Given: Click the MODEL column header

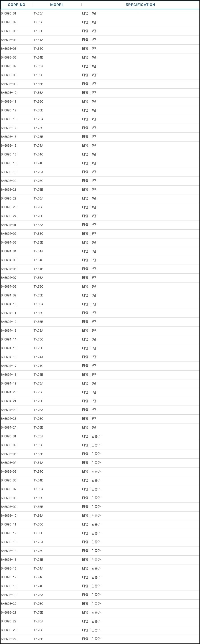Looking at the screenshot, I should point(57,5).
